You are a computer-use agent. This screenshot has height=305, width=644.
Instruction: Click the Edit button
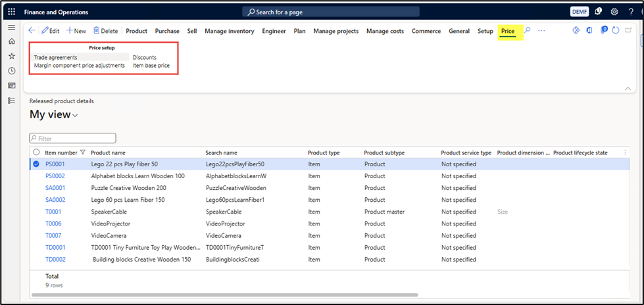point(51,31)
